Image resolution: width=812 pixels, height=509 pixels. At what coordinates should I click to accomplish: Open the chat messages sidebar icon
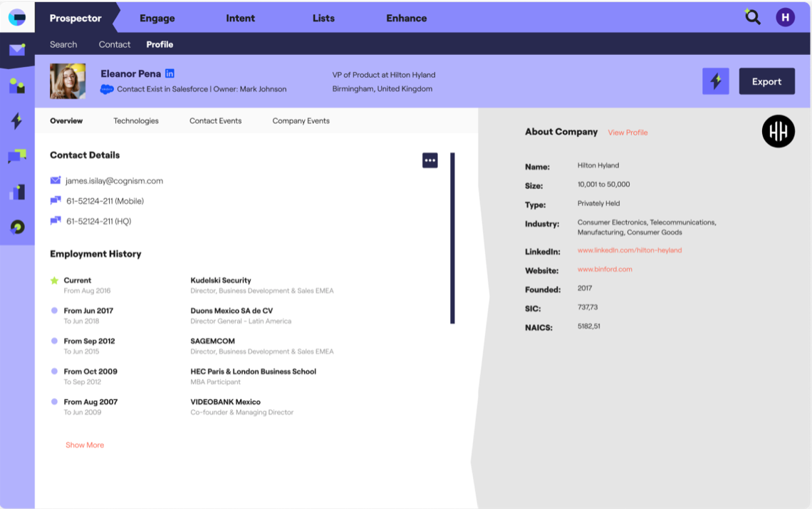click(16, 156)
